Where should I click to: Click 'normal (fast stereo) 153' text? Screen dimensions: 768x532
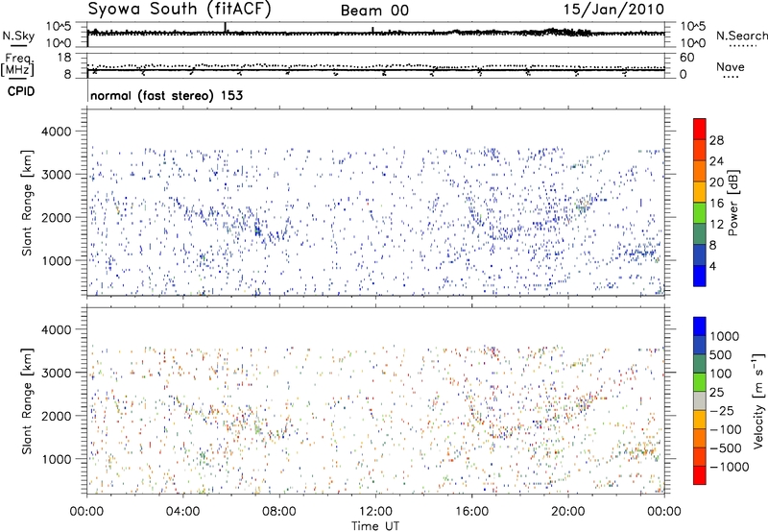pos(166,95)
